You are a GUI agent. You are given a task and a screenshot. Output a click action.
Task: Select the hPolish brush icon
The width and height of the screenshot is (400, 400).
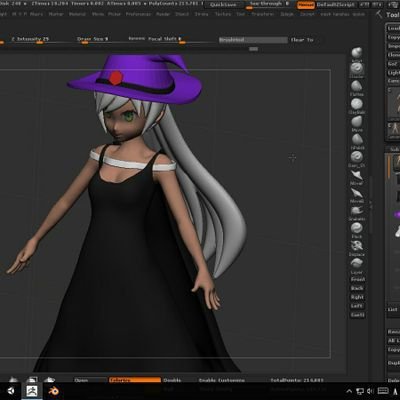(x=357, y=139)
